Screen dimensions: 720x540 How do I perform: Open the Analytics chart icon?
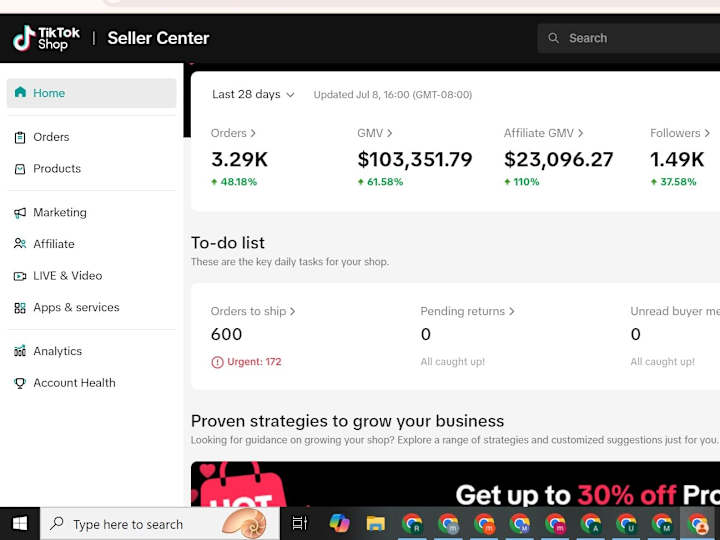pyautogui.click(x=20, y=351)
